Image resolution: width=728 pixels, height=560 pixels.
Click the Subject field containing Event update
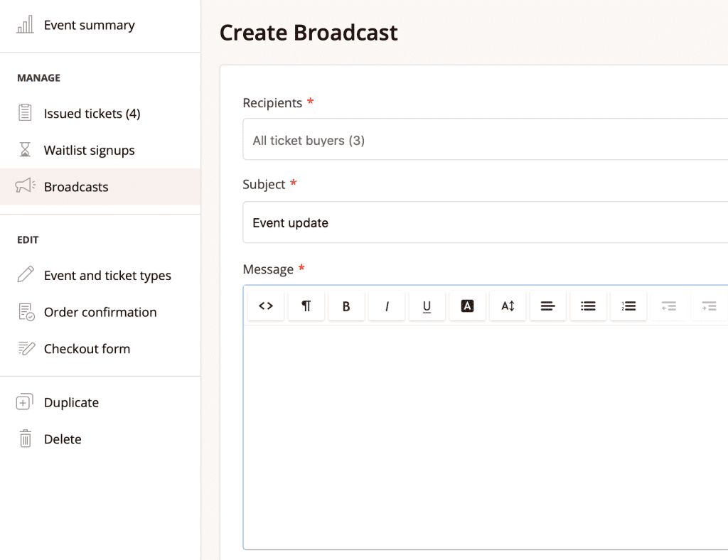(x=485, y=222)
